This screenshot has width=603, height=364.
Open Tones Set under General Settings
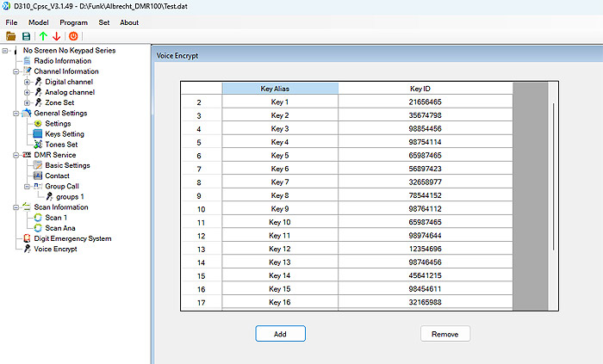click(61, 145)
